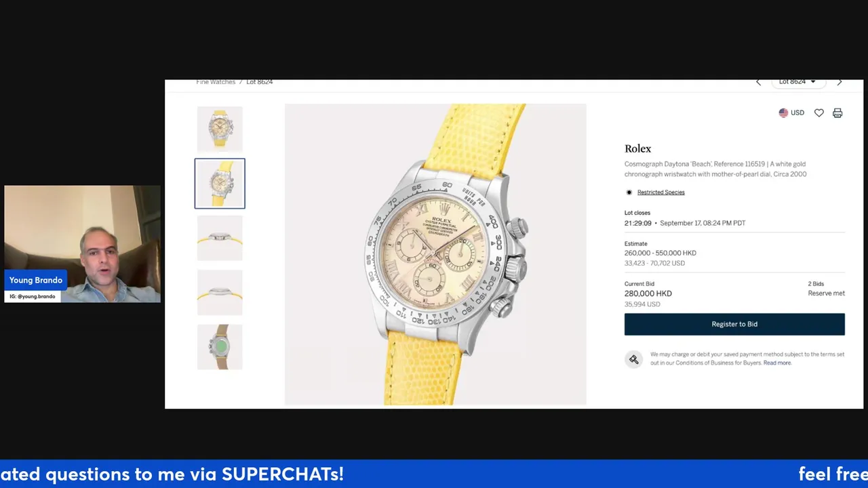Open the Fine Watches breadcrumb
The image size is (868, 488).
point(216,82)
